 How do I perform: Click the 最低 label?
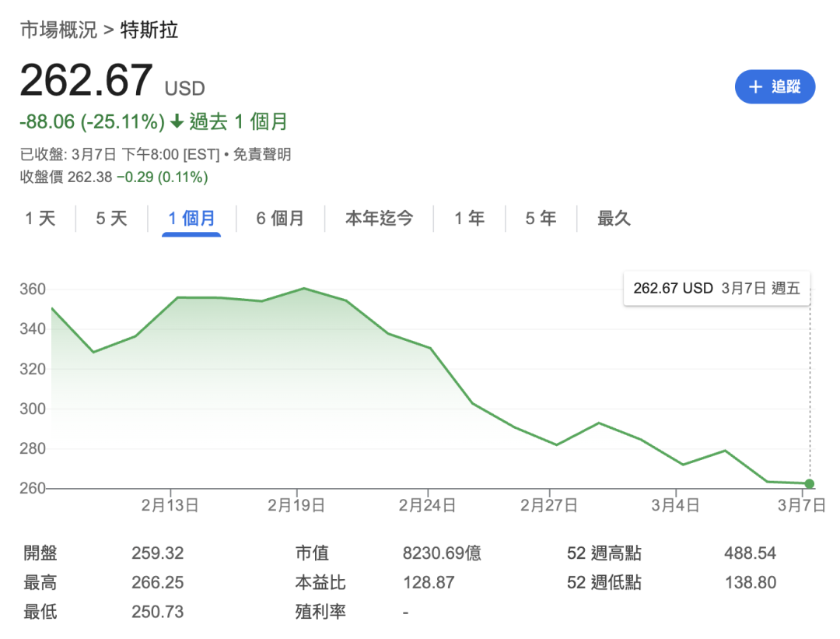pos(40,612)
